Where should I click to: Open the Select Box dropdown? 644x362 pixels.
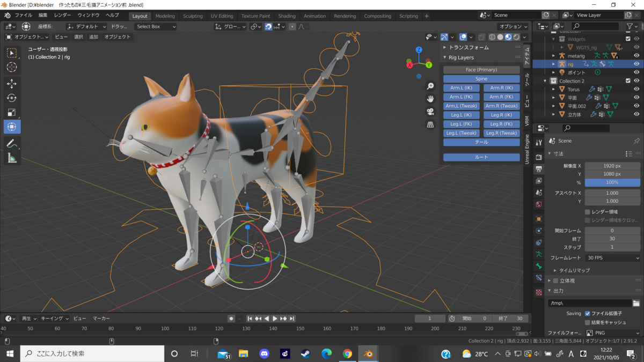pos(155,26)
